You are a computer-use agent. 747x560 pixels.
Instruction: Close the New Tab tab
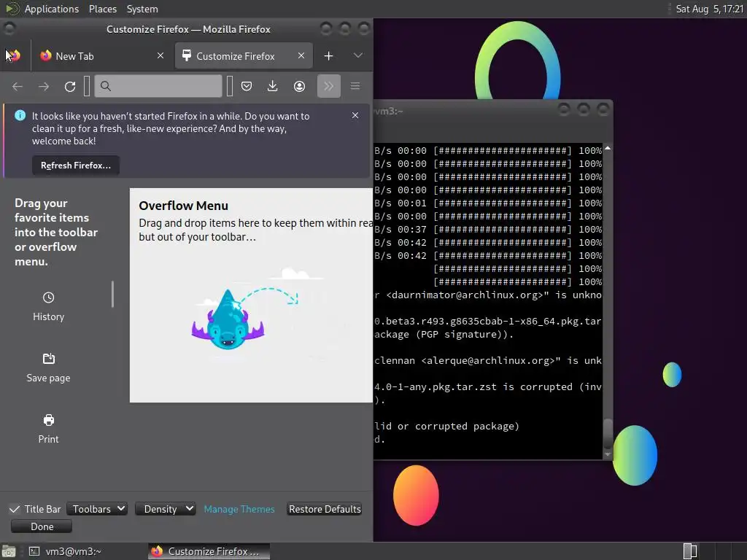point(160,55)
